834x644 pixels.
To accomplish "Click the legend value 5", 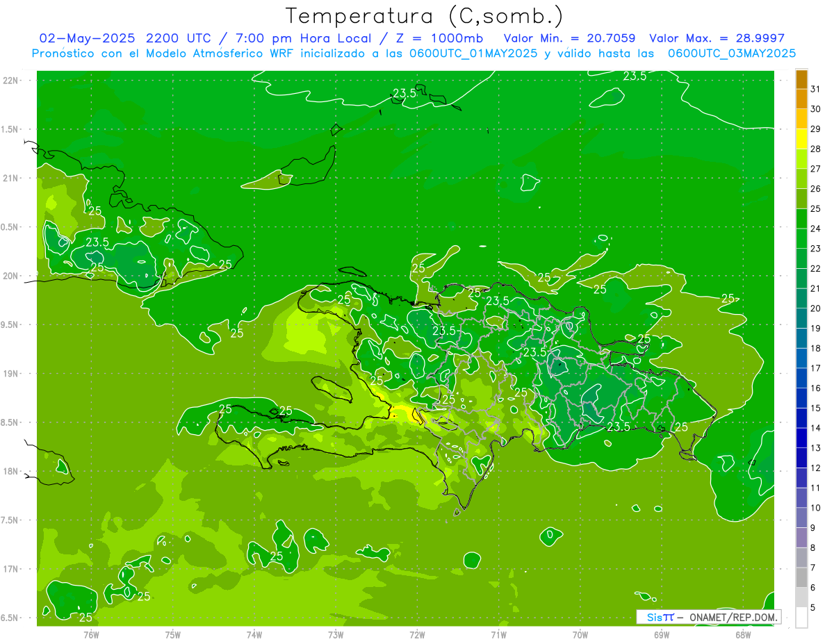I will (813, 608).
